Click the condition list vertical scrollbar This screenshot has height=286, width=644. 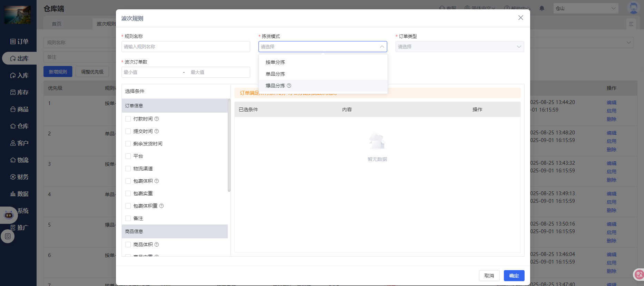coord(229,145)
